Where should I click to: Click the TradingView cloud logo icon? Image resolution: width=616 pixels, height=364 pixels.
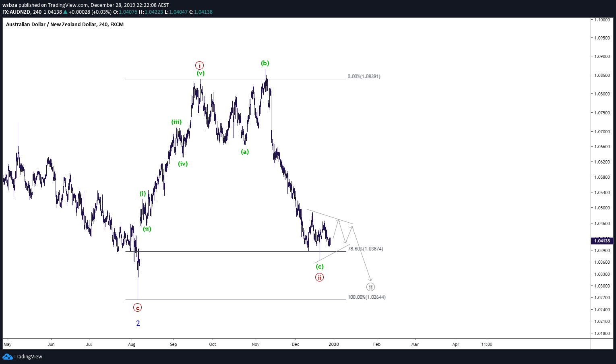7,356
